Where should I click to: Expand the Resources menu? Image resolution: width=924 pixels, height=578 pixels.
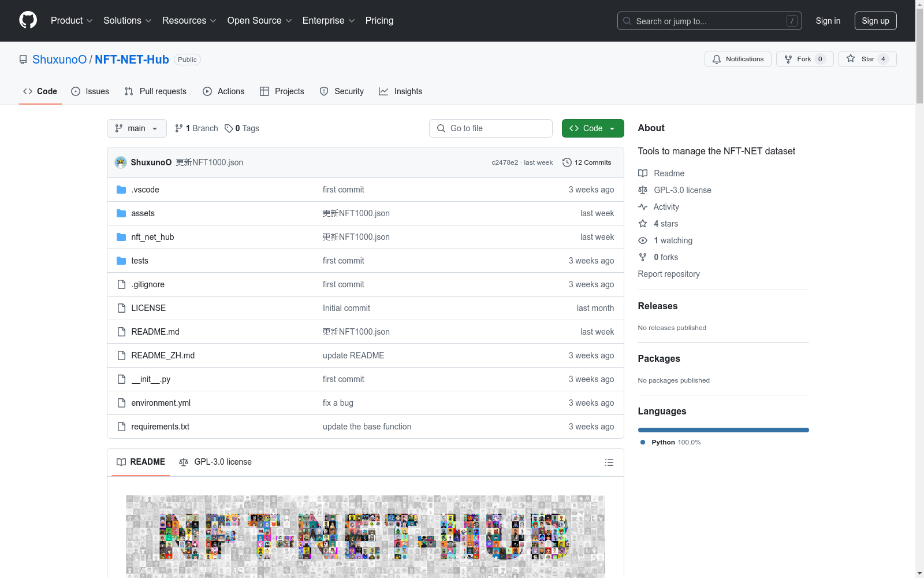click(x=189, y=20)
